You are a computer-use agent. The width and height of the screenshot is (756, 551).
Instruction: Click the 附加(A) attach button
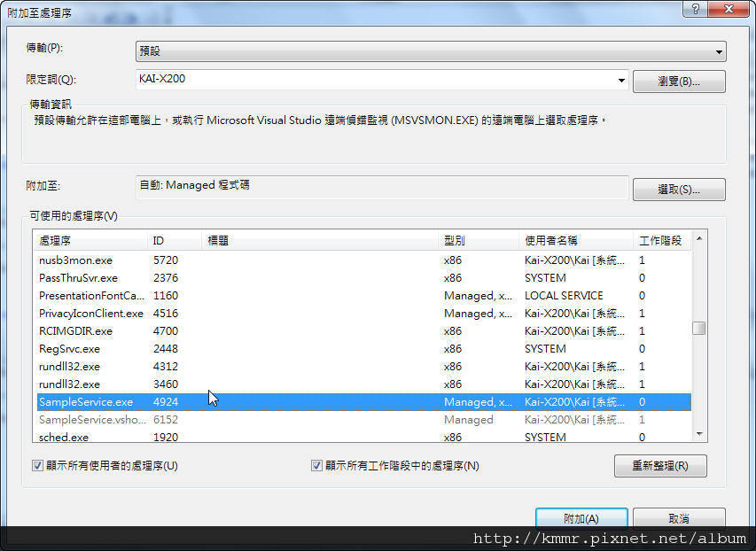pyautogui.click(x=581, y=518)
